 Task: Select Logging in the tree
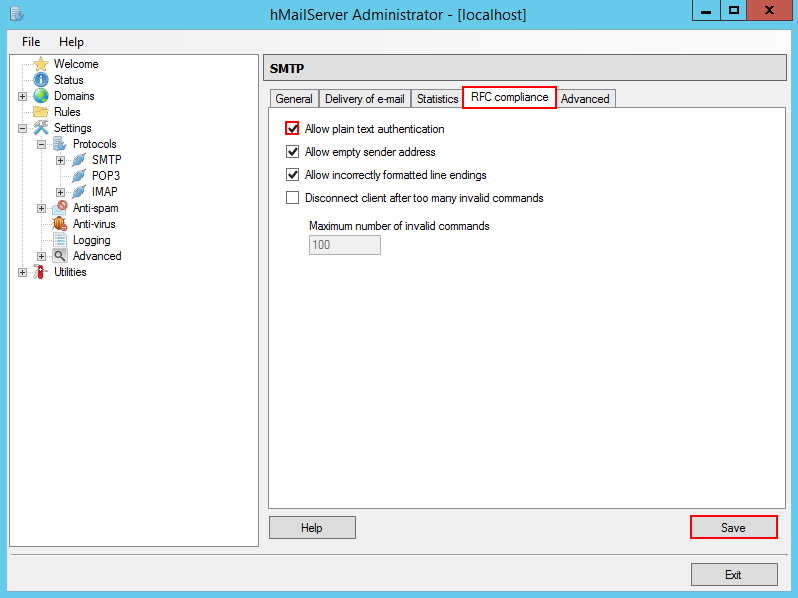point(92,240)
